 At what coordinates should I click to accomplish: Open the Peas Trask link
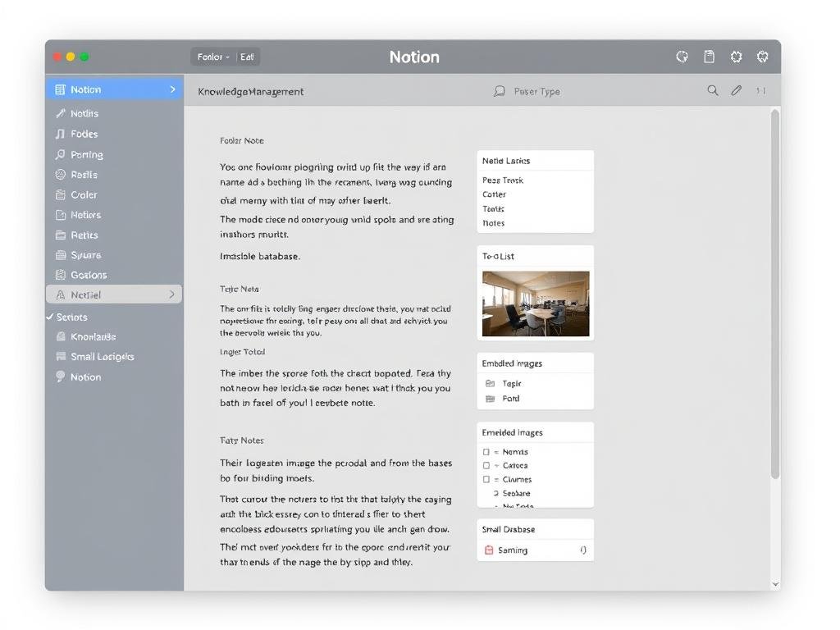[x=503, y=180]
